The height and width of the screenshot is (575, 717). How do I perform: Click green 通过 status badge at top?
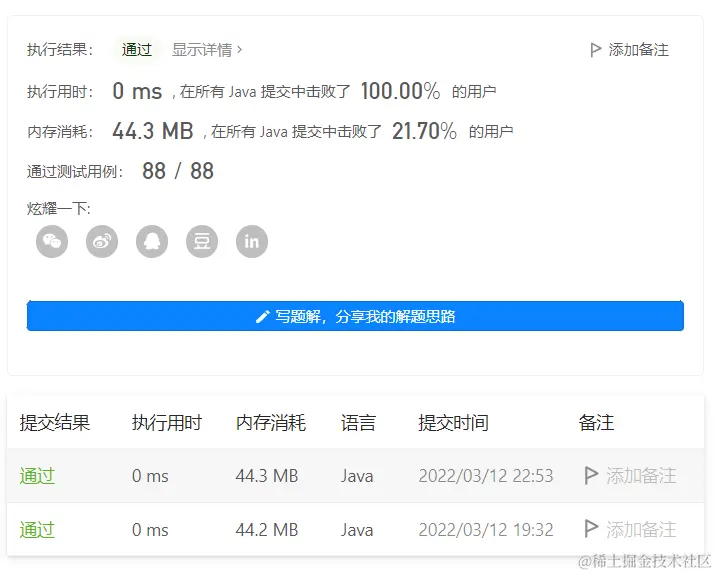pos(137,49)
